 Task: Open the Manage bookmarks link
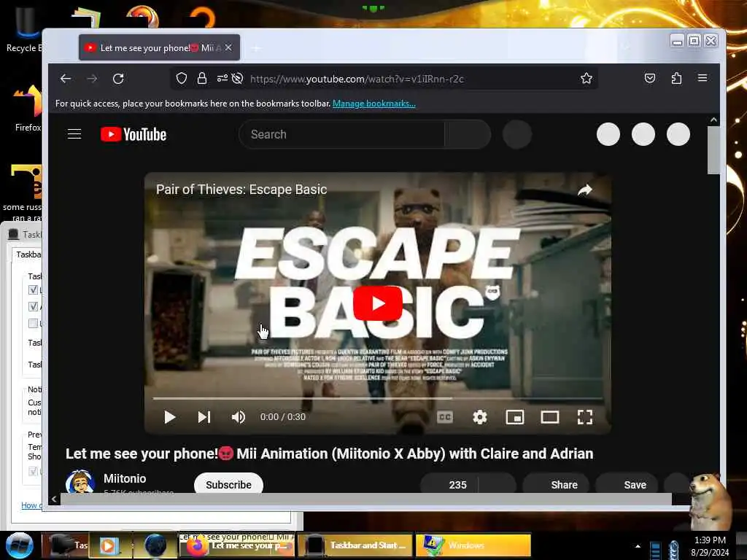coord(374,104)
